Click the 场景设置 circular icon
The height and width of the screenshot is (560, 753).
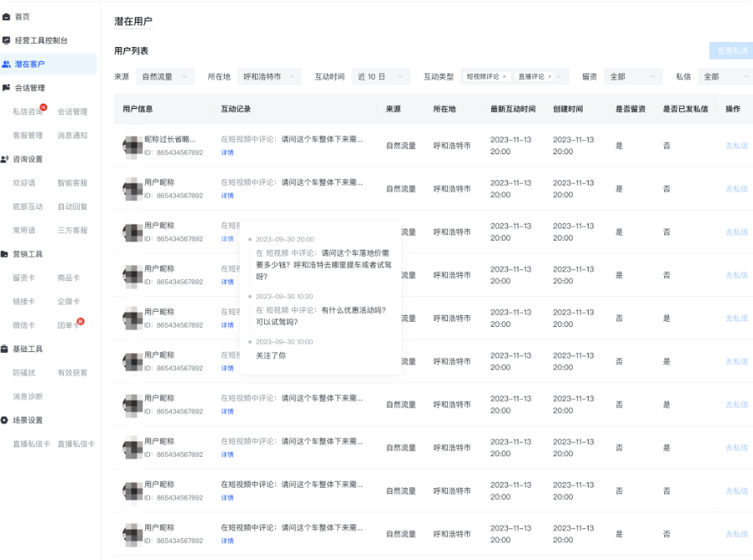coord(4,420)
